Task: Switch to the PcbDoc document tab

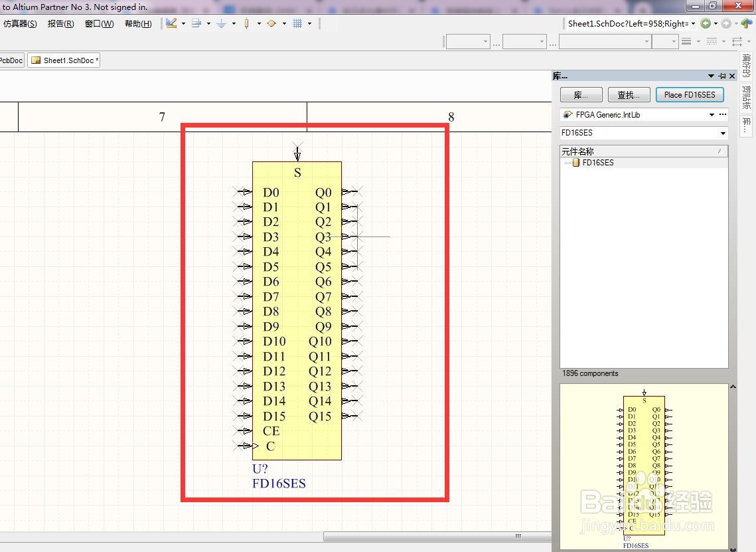Action: click(x=11, y=60)
